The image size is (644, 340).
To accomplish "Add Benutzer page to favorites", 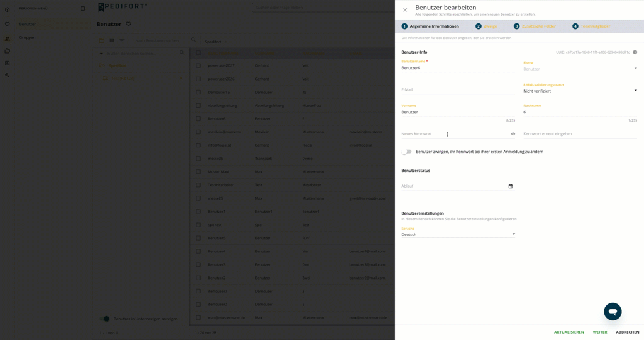I will pos(128,24).
